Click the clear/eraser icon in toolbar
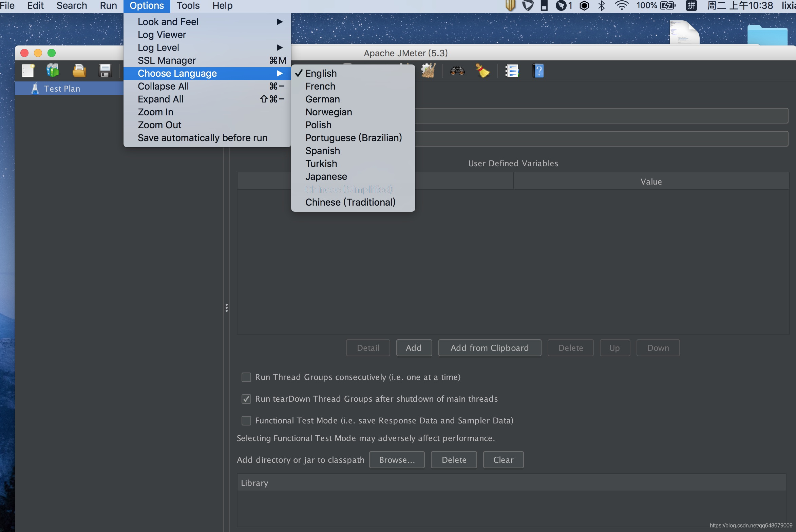 (x=482, y=71)
